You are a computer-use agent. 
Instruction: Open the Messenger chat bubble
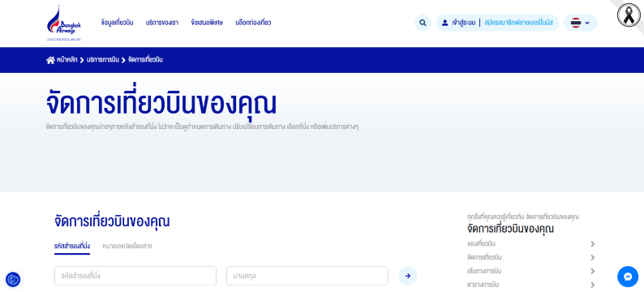coord(628,277)
